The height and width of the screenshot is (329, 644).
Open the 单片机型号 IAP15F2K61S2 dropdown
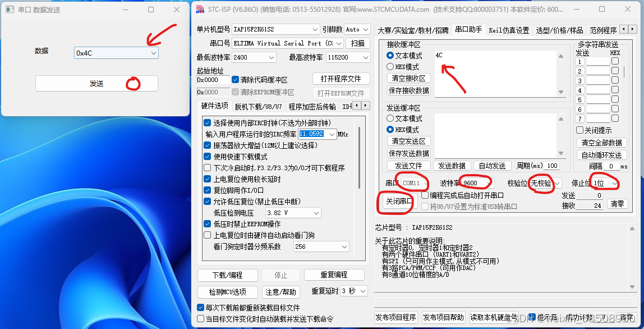tap(275, 29)
